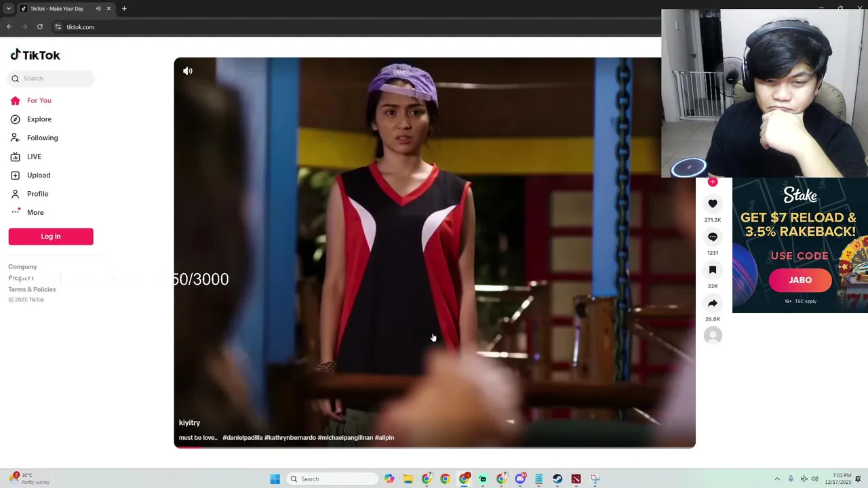
Task: Mute the tab via speaker icon
Action: 98,9
